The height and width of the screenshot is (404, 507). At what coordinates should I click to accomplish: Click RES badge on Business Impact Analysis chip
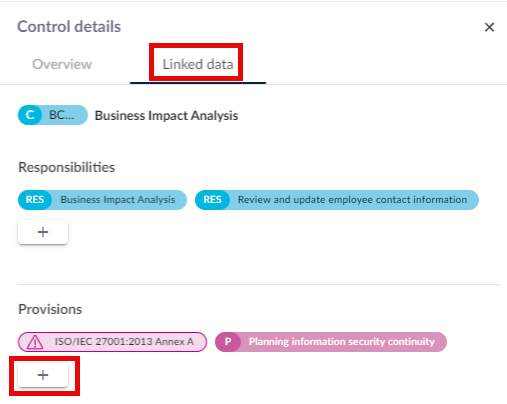click(35, 200)
